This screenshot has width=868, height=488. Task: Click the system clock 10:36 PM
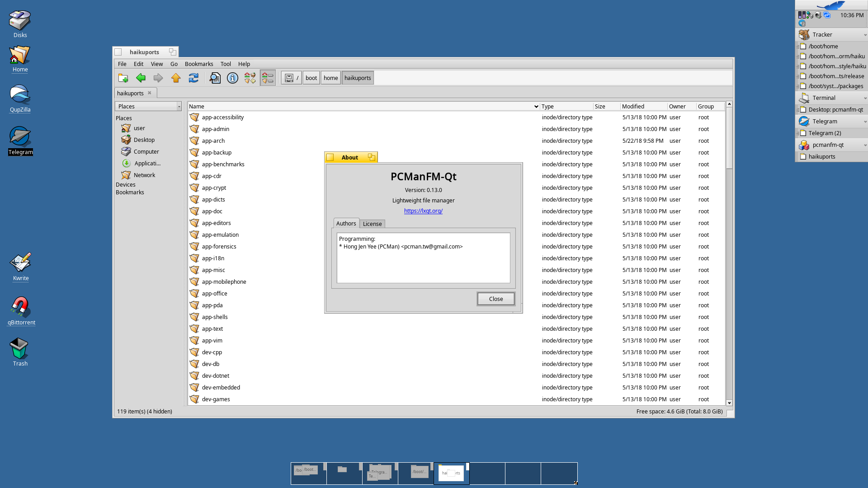pos(852,15)
